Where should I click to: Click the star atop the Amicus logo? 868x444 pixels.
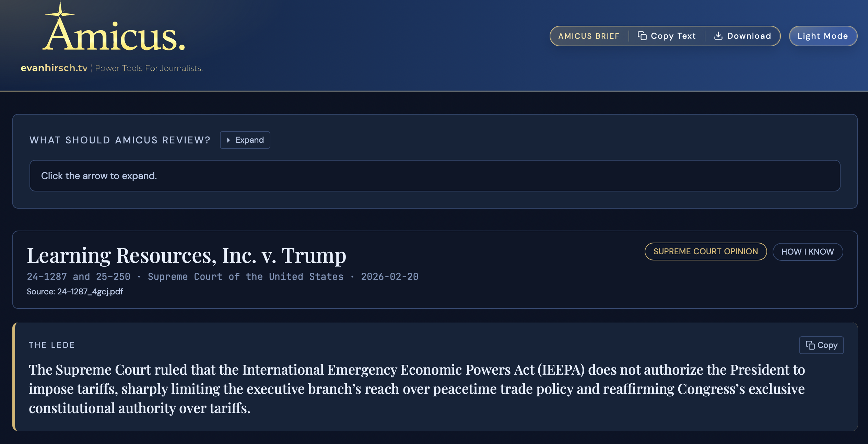click(x=60, y=13)
